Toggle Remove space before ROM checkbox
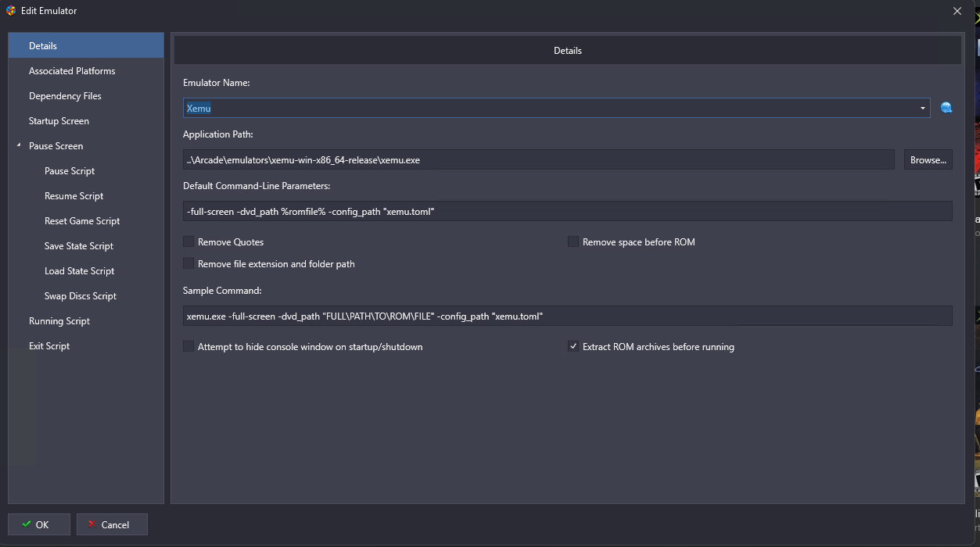The height and width of the screenshot is (547, 980). coord(573,242)
